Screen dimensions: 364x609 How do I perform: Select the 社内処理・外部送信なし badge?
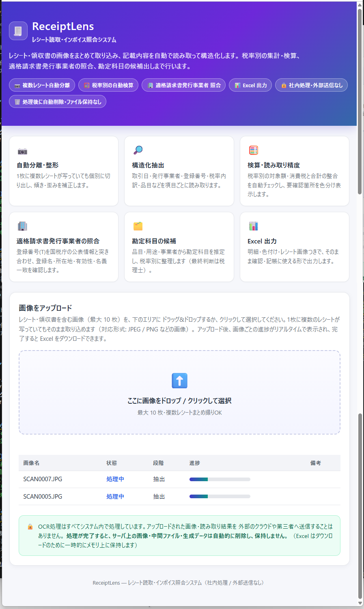(x=311, y=85)
